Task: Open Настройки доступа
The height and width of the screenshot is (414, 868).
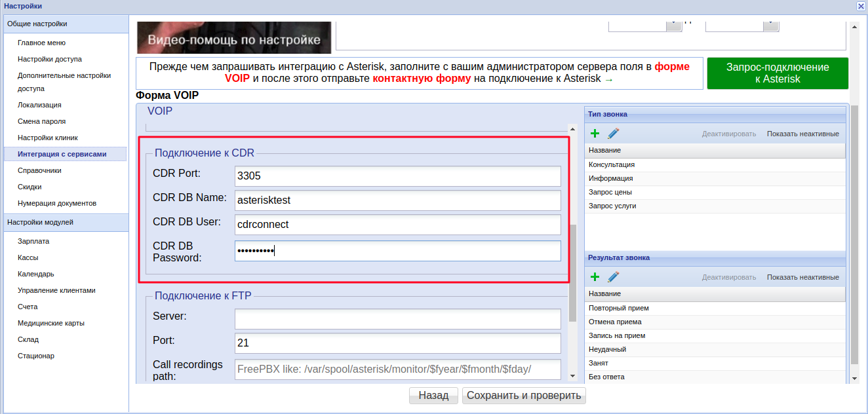Action: tap(50, 59)
